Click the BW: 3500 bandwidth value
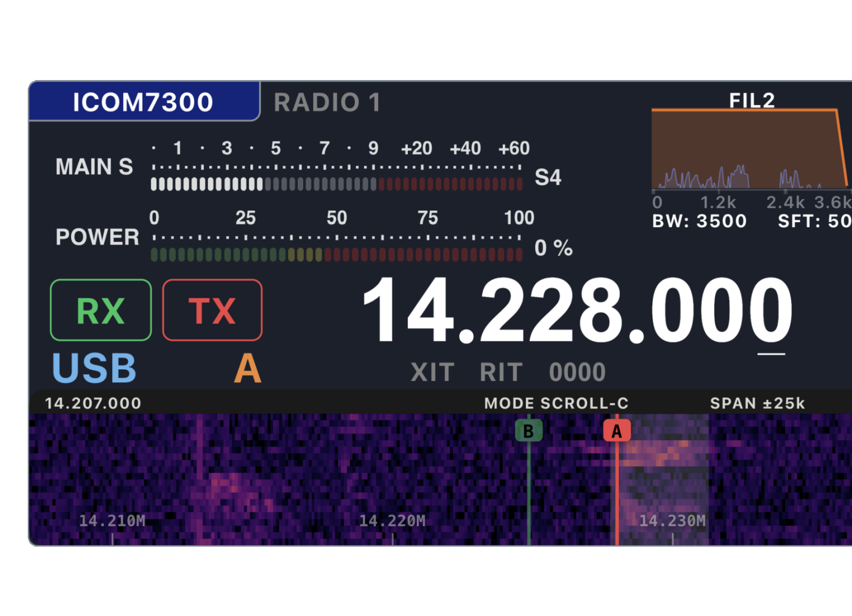The height and width of the screenshot is (616, 852). click(699, 221)
